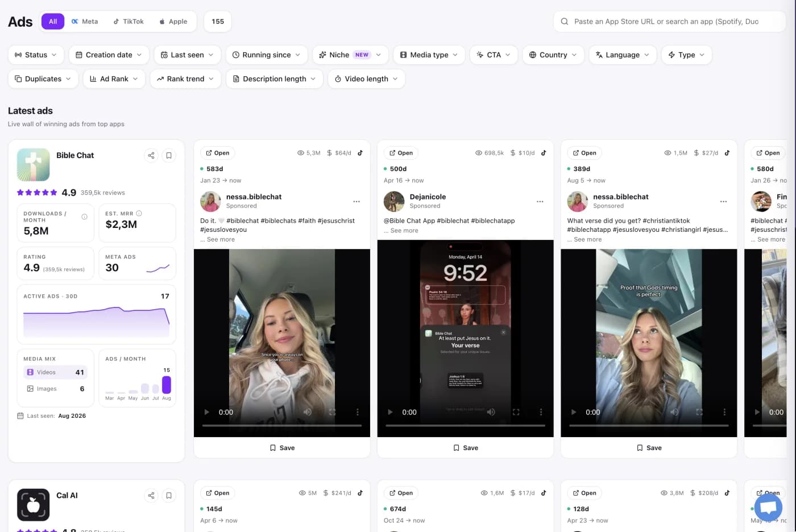
Task: Fullscreen the 389d ad video
Action: pos(699,412)
